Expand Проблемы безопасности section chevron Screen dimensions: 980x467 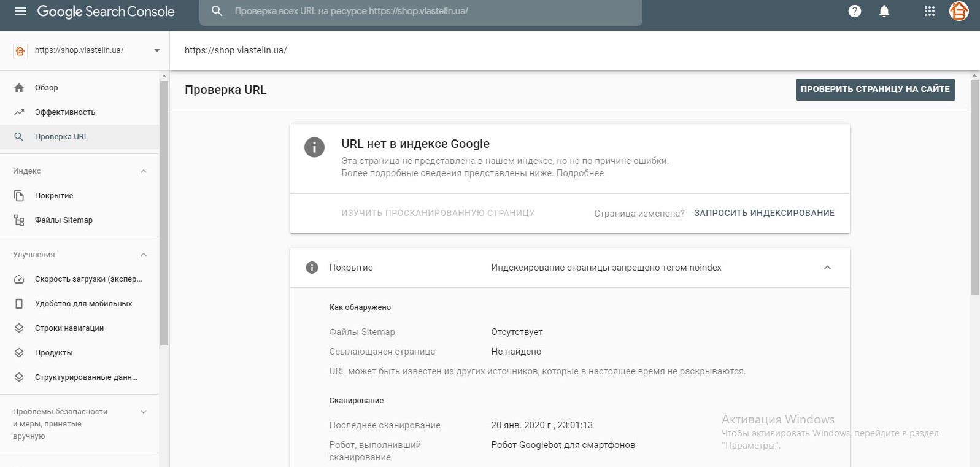click(144, 412)
